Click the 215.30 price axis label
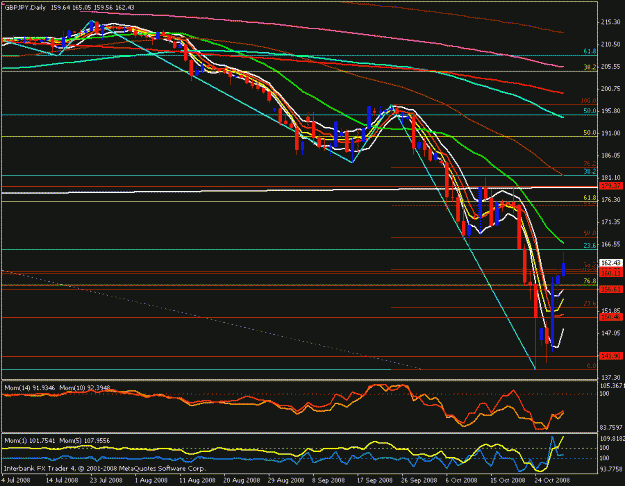Screen dimensions: 625x486 pos(610,22)
